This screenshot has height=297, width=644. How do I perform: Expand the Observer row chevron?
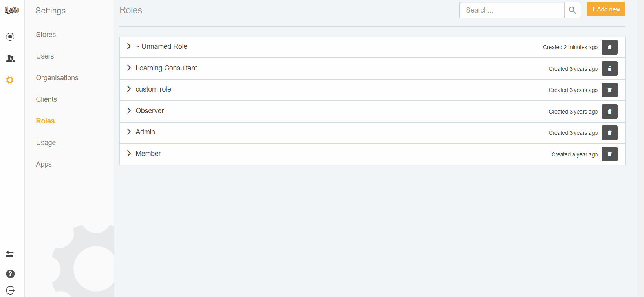(129, 111)
